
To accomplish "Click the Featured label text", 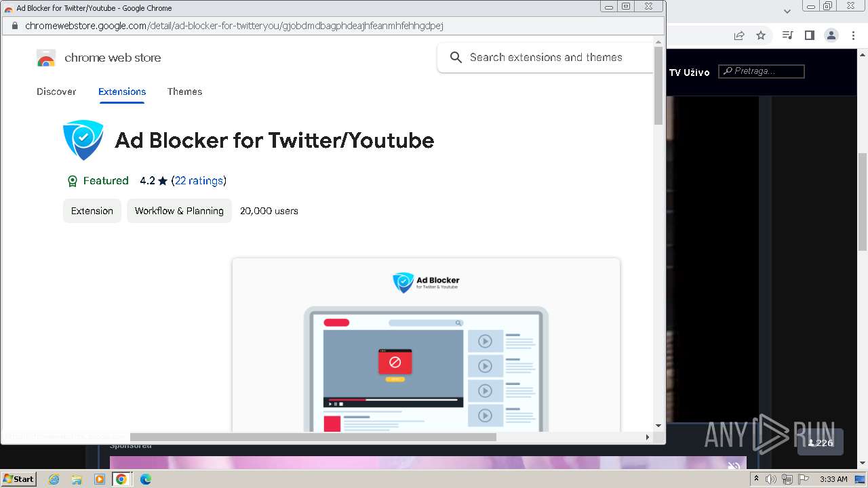I will [106, 181].
